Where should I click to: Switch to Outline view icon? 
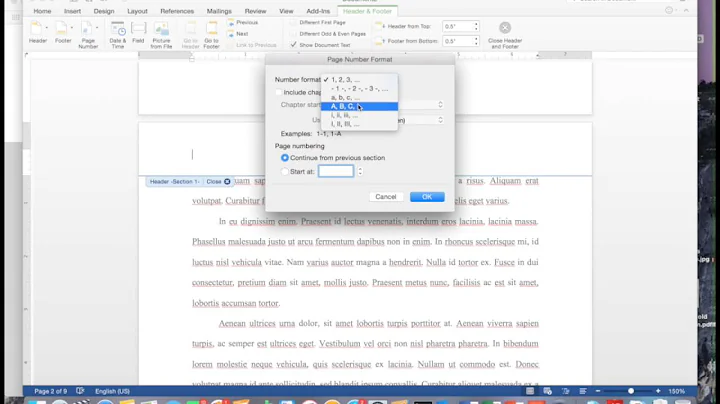(565, 391)
